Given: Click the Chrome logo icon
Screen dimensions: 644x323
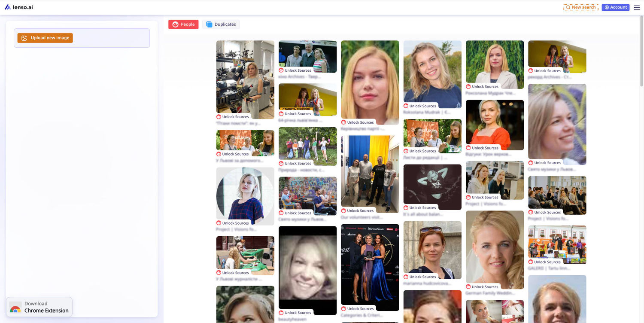Looking at the screenshot, I should (15, 309).
